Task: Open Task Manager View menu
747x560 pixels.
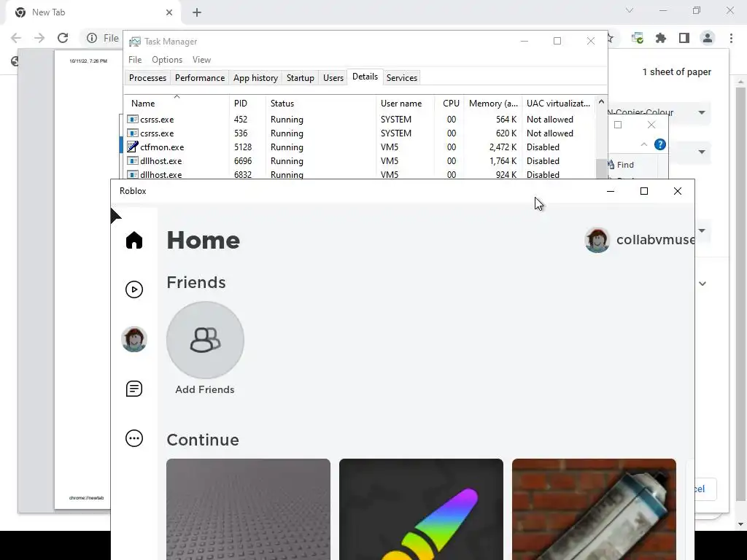Action: tap(201, 60)
